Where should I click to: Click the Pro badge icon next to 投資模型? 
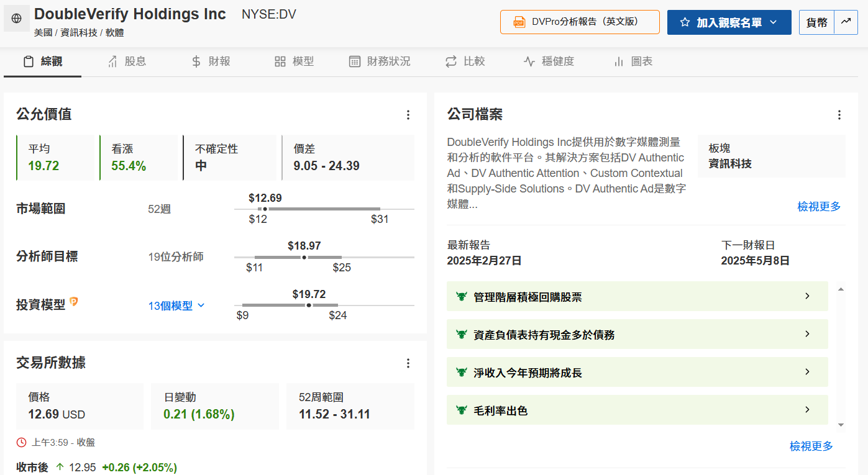tap(74, 302)
